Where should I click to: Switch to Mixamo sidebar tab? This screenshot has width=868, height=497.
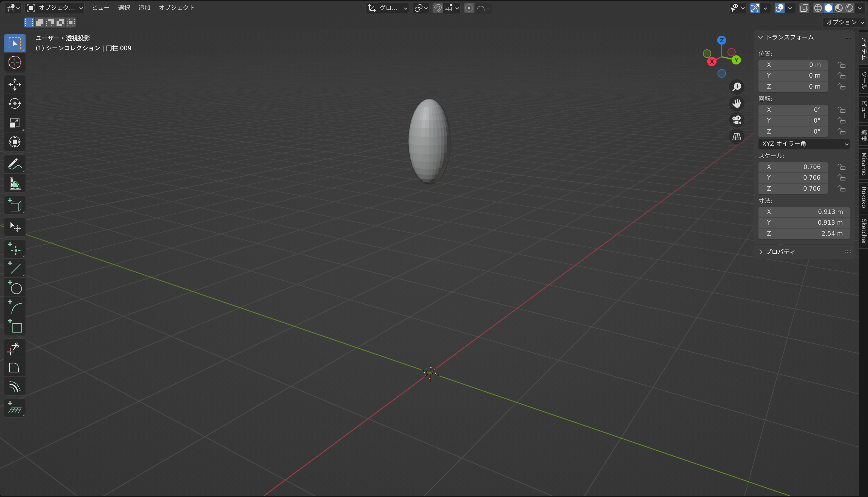(x=864, y=164)
